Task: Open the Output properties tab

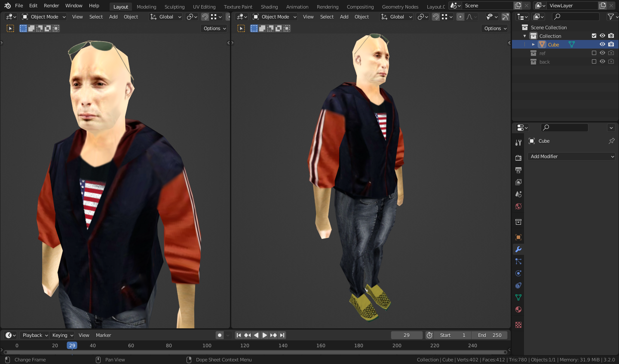Action: point(518,170)
